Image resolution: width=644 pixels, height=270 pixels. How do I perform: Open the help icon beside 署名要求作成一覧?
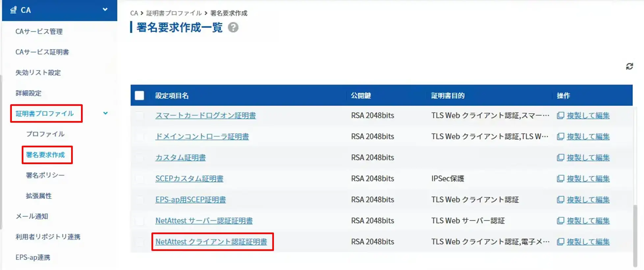click(233, 28)
